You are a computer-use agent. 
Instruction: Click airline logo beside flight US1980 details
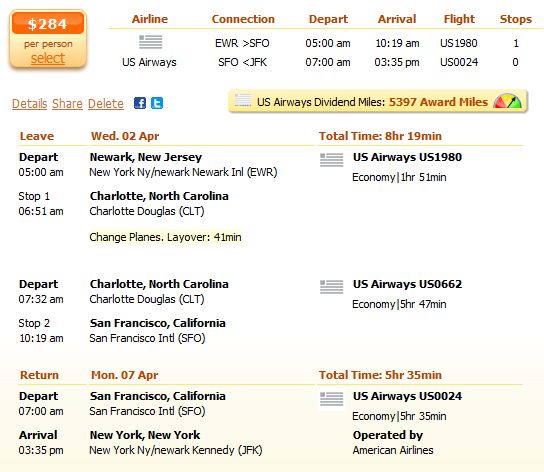click(332, 160)
